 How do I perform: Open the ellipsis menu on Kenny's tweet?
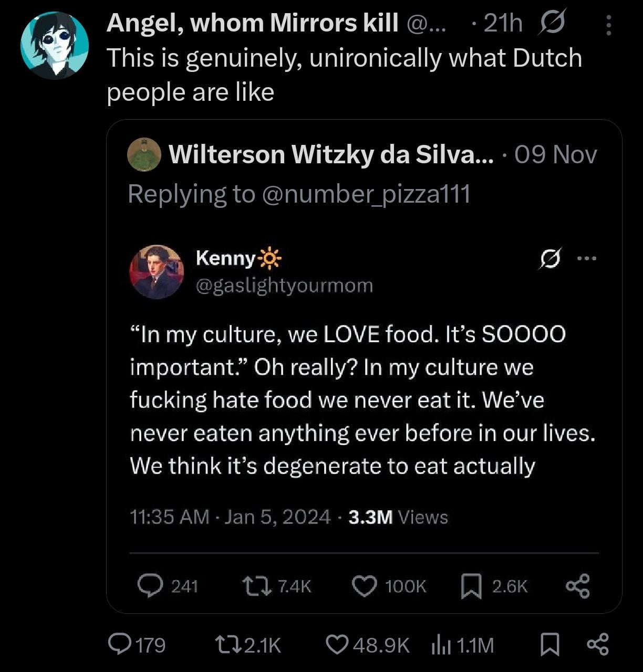pyautogui.click(x=586, y=258)
